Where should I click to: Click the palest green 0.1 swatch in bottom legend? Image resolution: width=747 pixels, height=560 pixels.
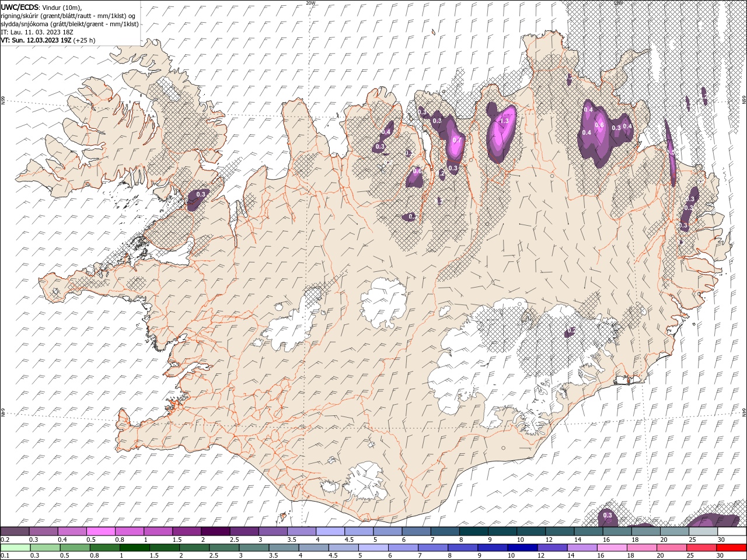(15, 548)
